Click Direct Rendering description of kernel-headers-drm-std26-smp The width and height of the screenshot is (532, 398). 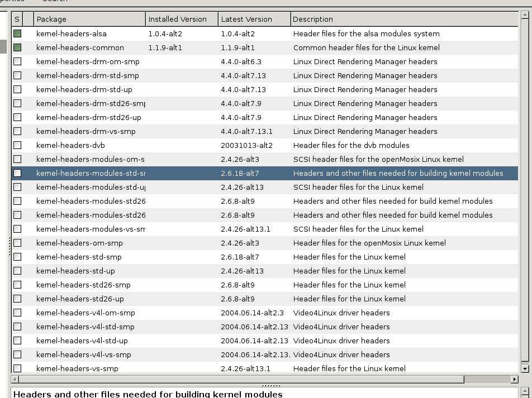click(365, 103)
